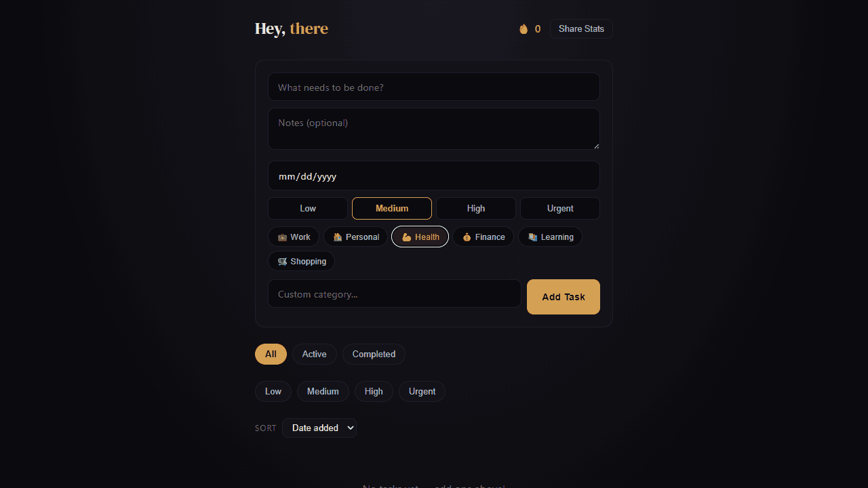Choose the Finance category chip

pyautogui.click(x=484, y=237)
